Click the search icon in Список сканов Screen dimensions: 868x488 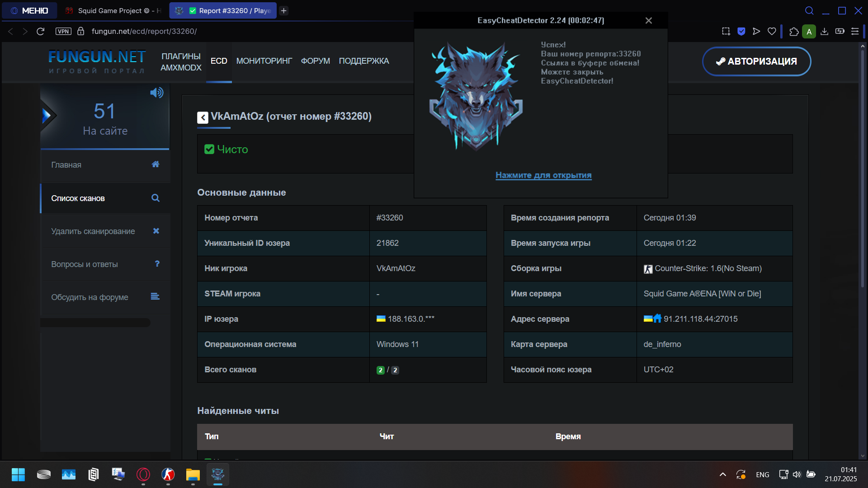point(156,198)
